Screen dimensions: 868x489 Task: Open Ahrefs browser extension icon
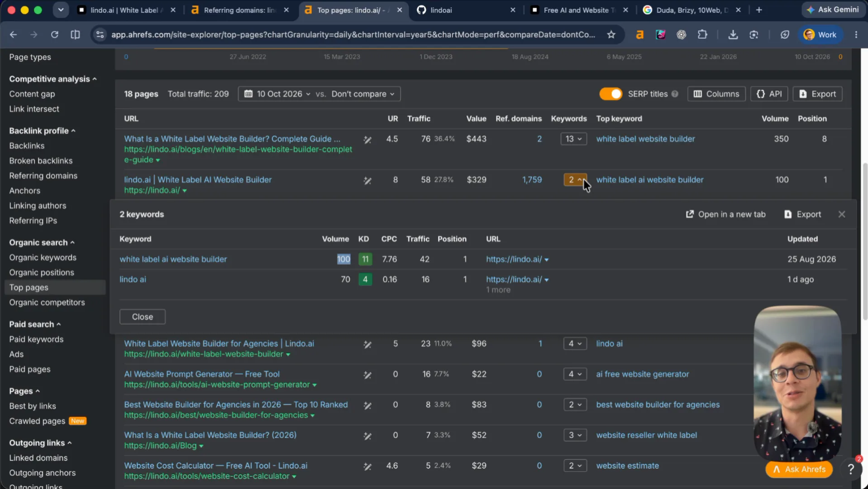click(x=639, y=34)
